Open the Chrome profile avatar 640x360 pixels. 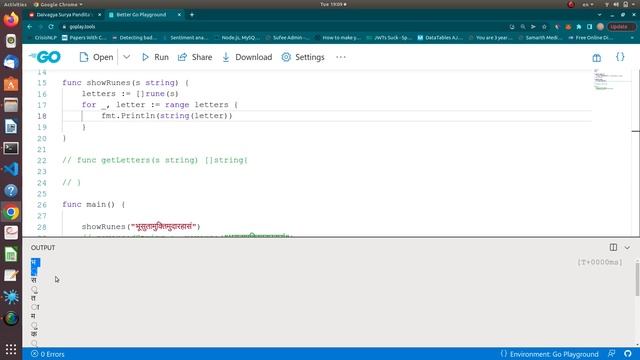600,27
